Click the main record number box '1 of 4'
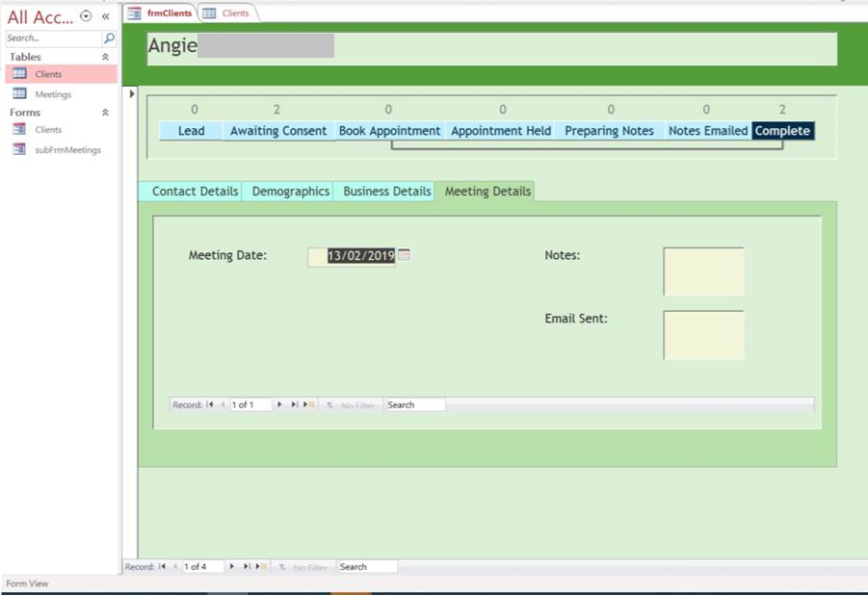The height and width of the screenshot is (595, 868). click(x=202, y=566)
